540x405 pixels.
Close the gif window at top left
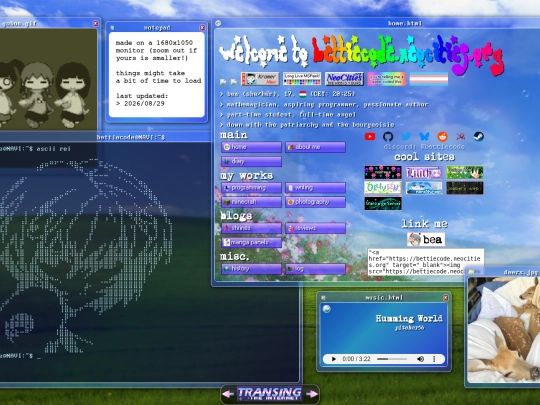95,23
